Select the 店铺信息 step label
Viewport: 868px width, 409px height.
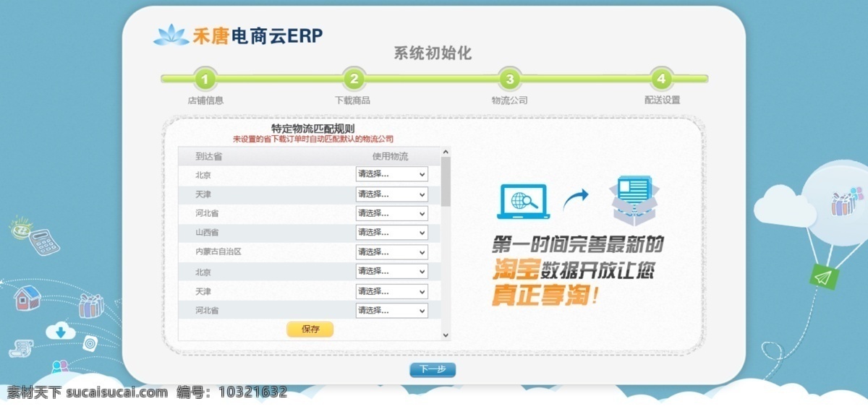pos(205,100)
